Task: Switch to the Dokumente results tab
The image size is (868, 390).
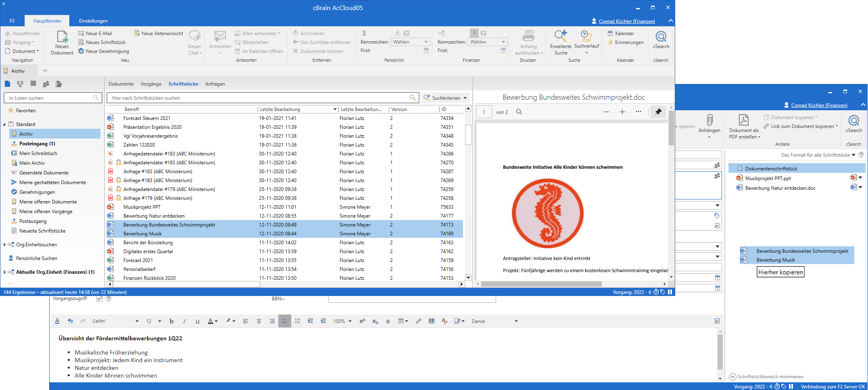Action: (121, 84)
